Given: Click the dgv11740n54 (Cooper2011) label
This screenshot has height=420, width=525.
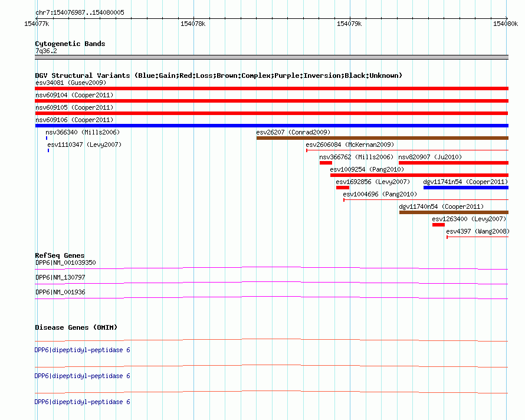Looking at the screenshot, I should 441,206.
